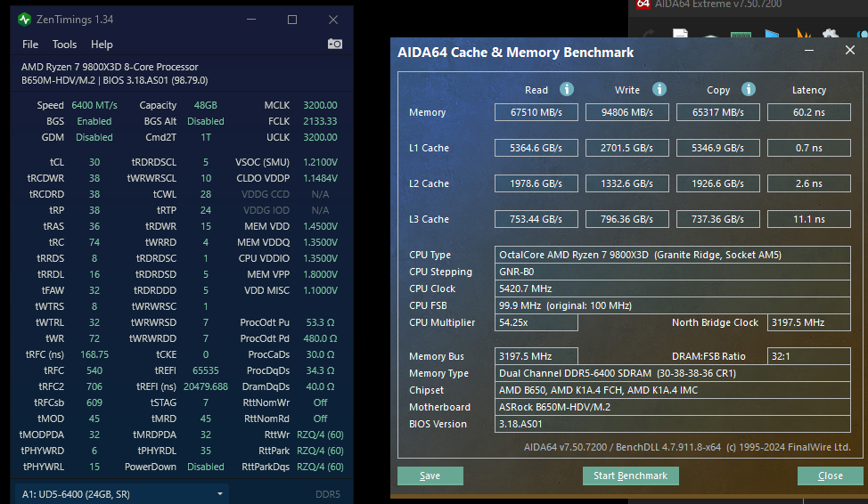
Task: Minimize the AIDA64 benchmark window
Action: tap(809, 51)
